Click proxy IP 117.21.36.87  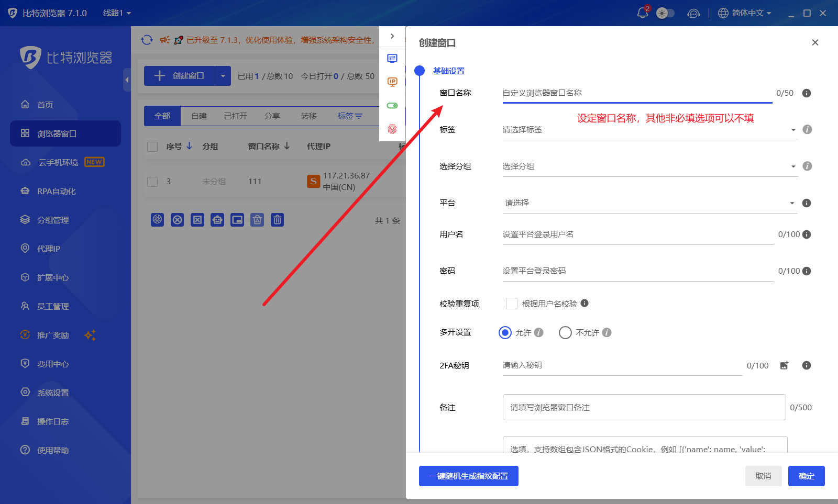346,176
